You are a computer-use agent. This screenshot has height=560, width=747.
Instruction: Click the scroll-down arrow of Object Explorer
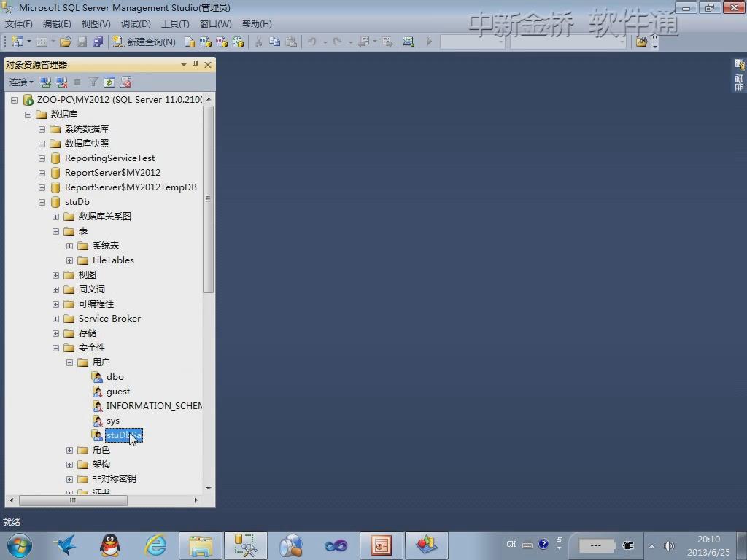click(208, 488)
